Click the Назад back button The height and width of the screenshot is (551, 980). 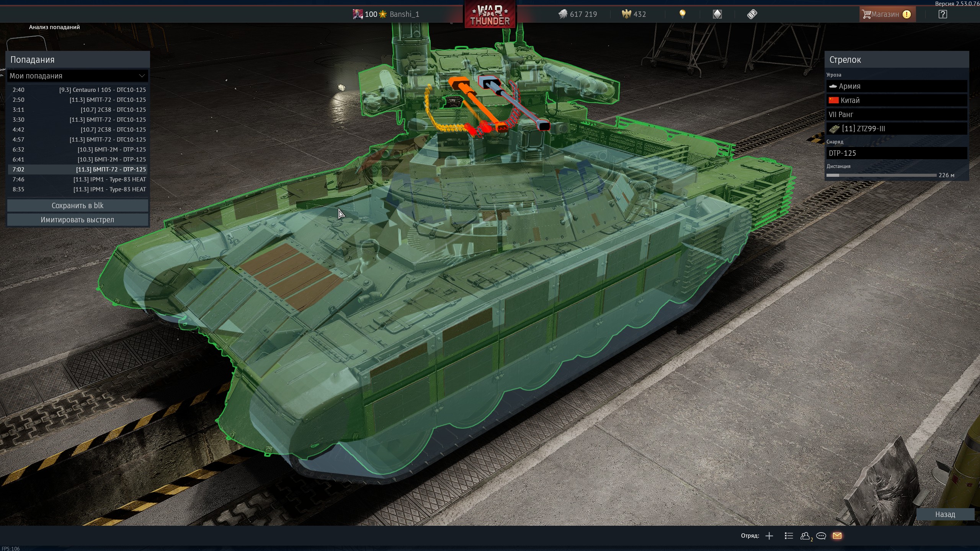click(945, 514)
